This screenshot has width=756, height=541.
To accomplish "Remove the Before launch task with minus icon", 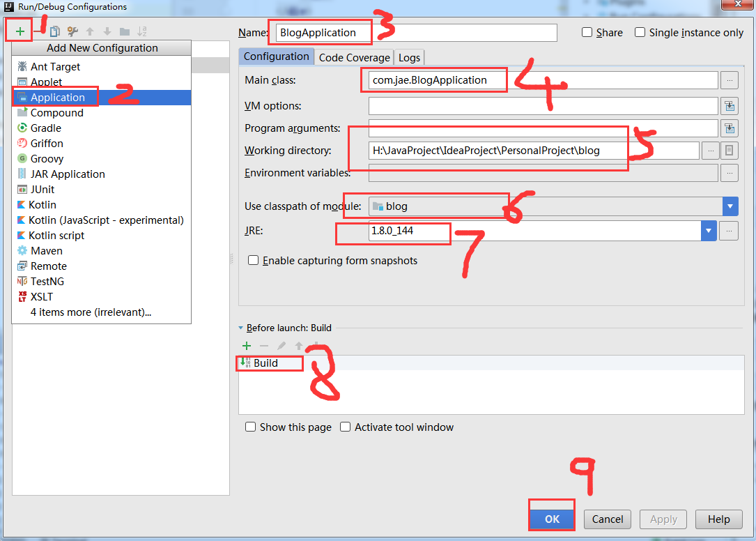I will point(264,346).
